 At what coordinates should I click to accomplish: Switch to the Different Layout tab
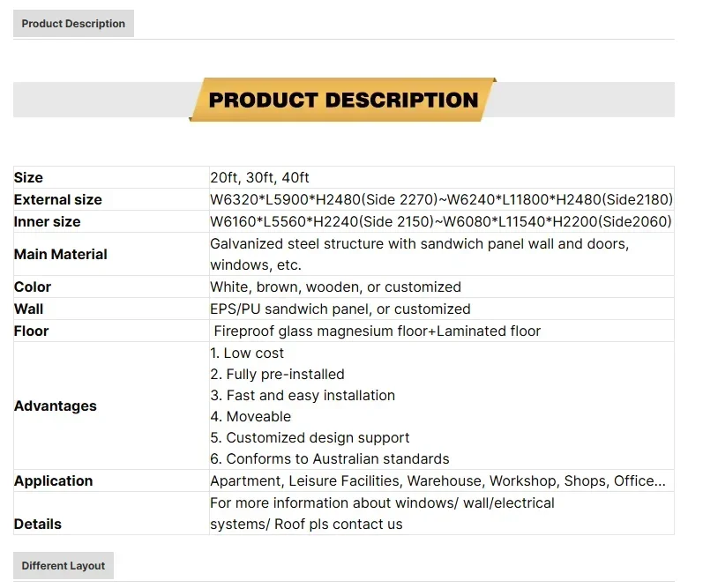(x=64, y=566)
